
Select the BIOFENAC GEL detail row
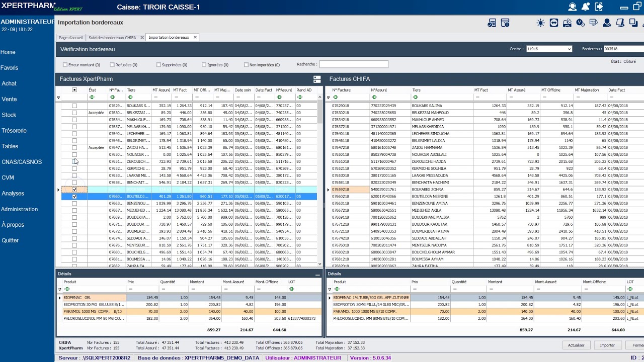pos(189,298)
